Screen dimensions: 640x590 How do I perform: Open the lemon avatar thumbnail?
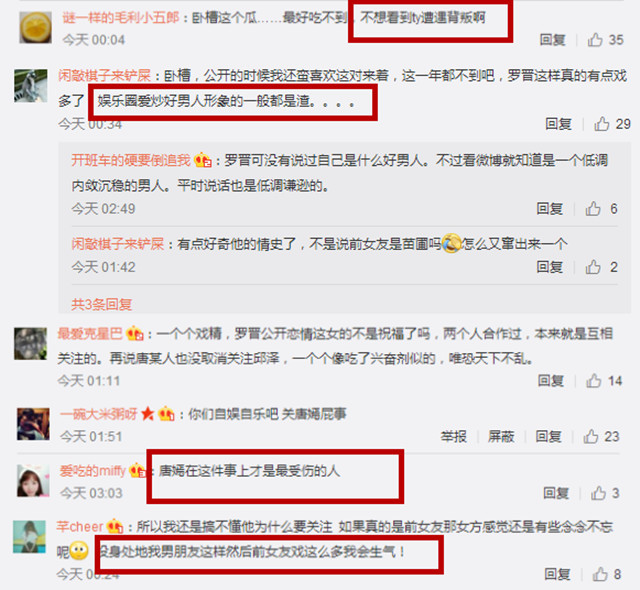tap(36, 27)
